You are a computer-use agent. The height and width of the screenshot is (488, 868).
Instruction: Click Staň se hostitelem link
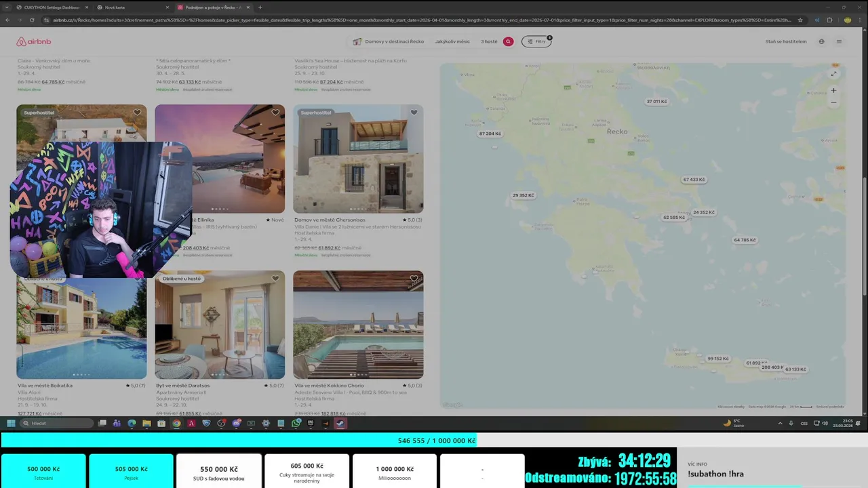[x=786, y=41]
